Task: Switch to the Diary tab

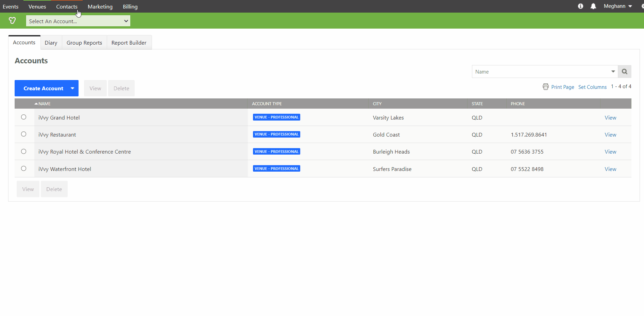Action: tap(51, 43)
